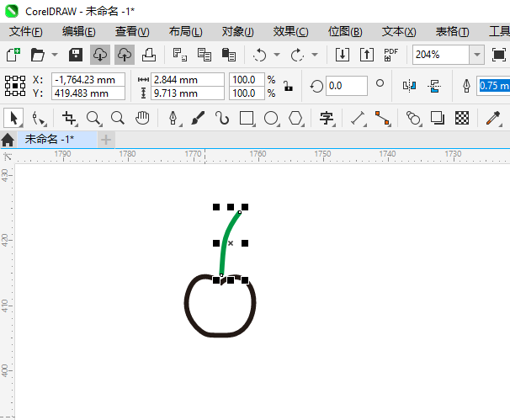Select the Transparency checkerboard tool

point(462,118)
